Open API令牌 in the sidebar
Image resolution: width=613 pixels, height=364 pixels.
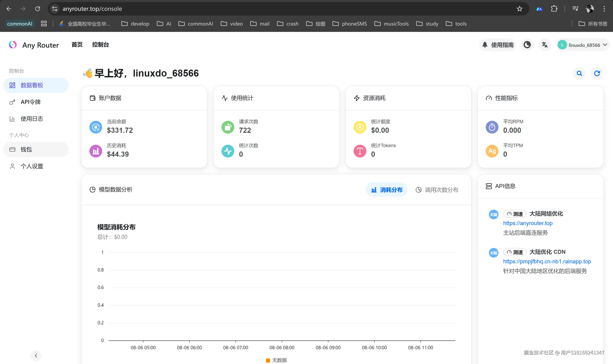click(31, 102)
